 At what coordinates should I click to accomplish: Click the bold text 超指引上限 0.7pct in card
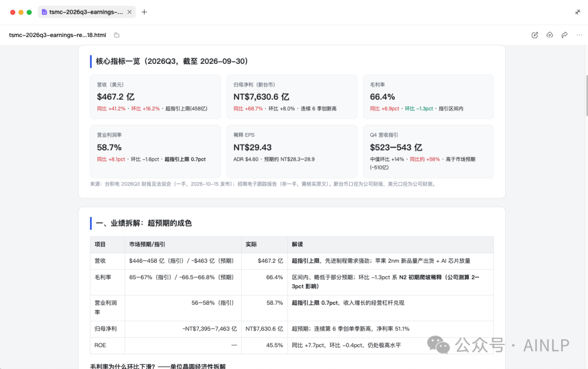tap(185, 159)
